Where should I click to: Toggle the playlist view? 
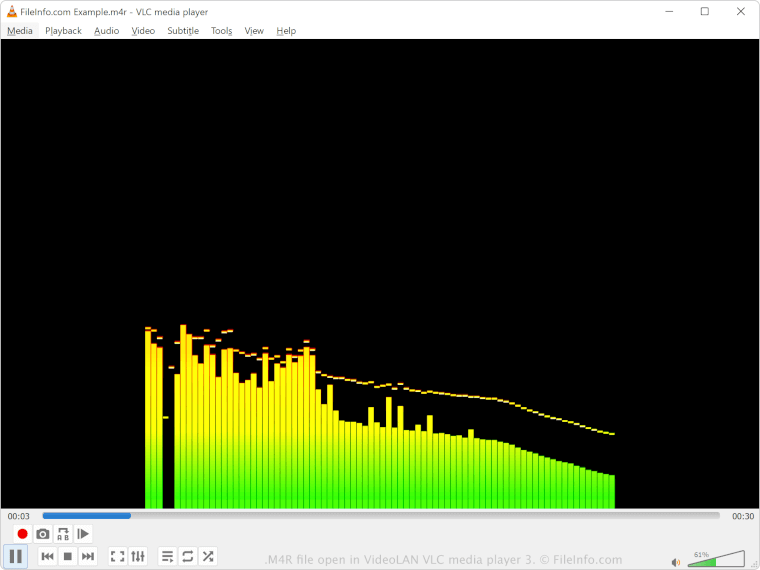167,556
